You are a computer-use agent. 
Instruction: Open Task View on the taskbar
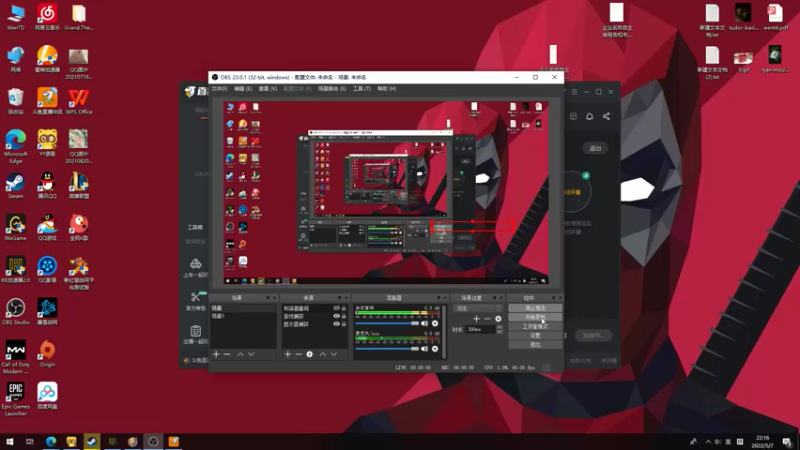(30, 441)
